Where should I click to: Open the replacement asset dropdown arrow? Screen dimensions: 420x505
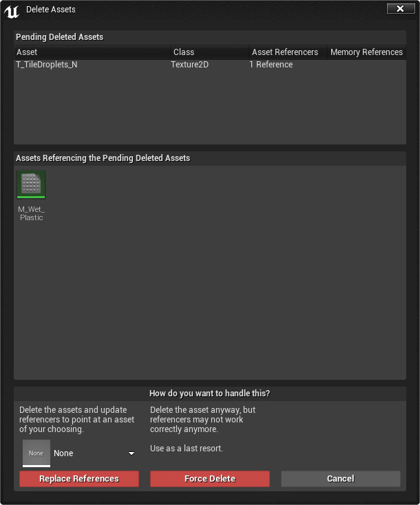[132, 453]
